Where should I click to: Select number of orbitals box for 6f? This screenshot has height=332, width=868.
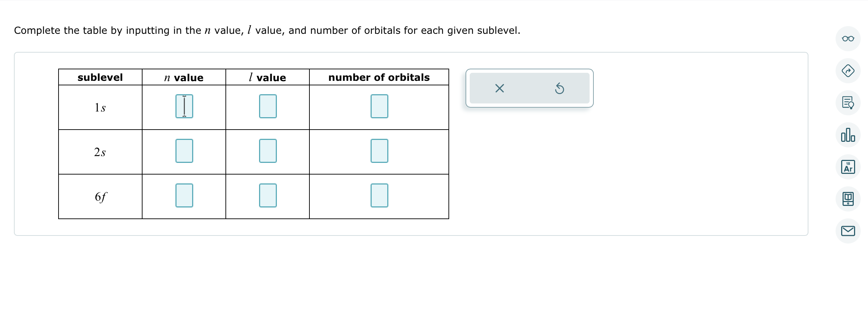coord(379,195)
